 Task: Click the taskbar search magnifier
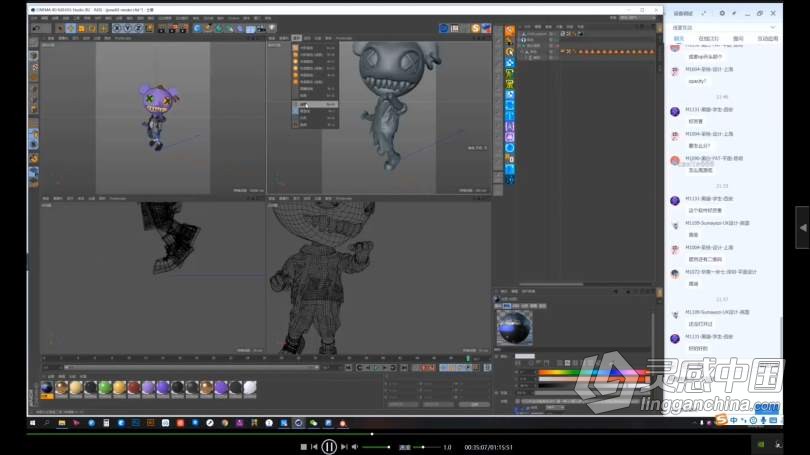click(47, 423)
